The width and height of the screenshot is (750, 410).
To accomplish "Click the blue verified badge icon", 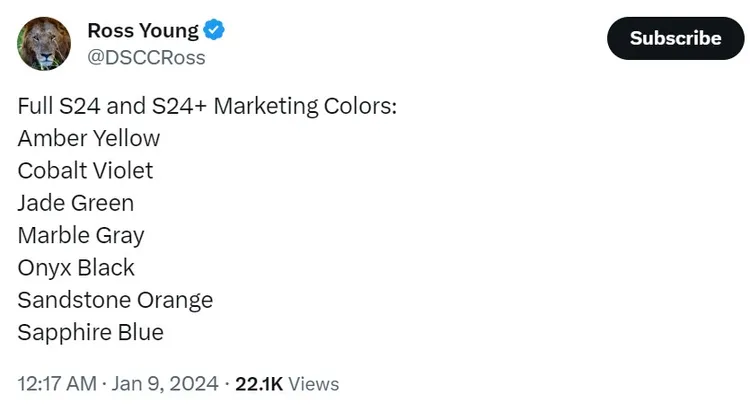I will pyautogui.click(x=214, y=31).
